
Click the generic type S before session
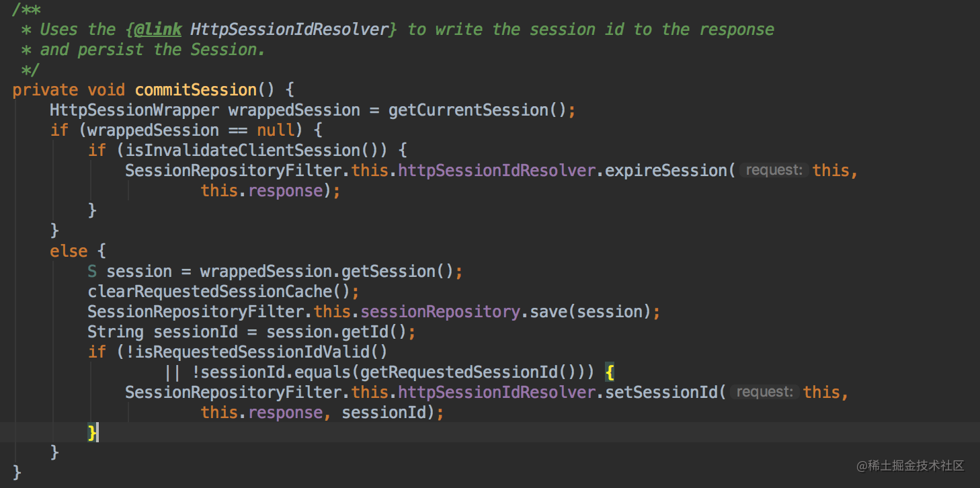click(92, 272)
